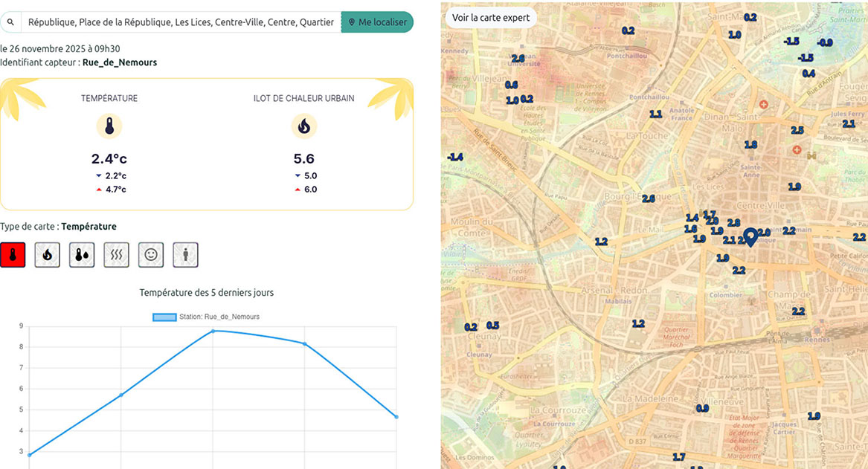
Task: Click the -1.4 sensor marker on map
Action: [454, 157]
